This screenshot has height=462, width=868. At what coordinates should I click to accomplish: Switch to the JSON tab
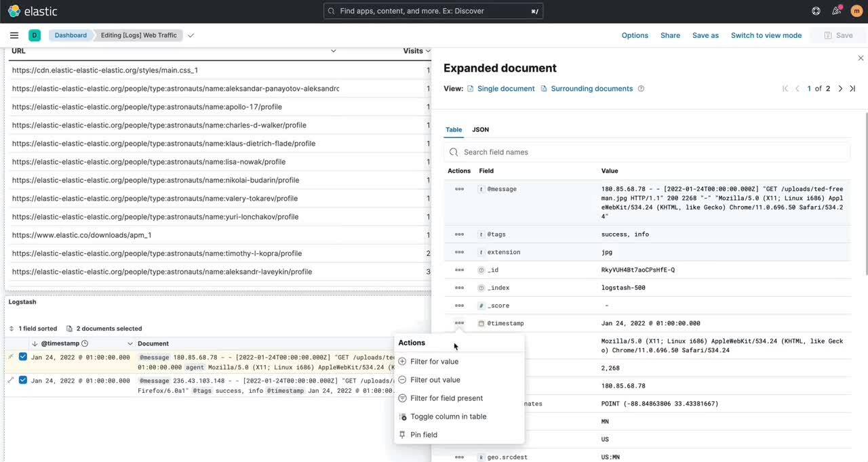coord(480,129)
